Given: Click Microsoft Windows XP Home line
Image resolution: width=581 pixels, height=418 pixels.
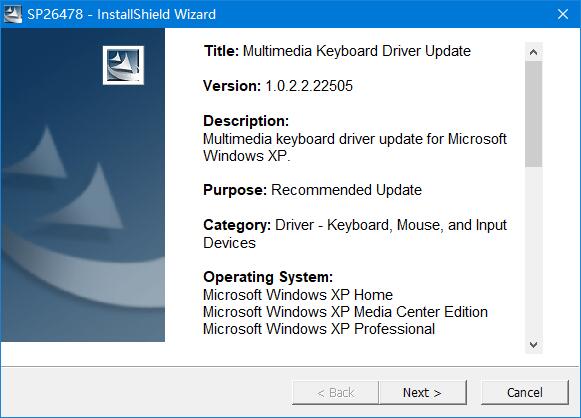Looking at the screenshot, I should coord(298,295).
